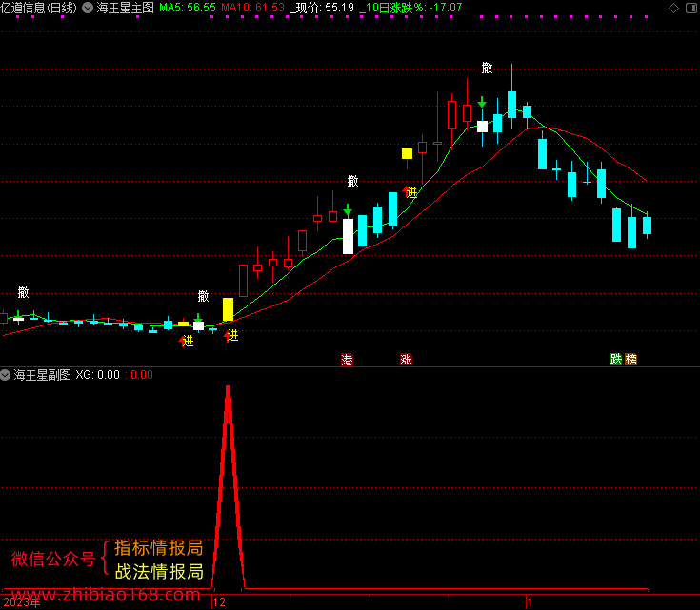Open the 海王星主图 indicator dropdown arrow
This screenshot has width=700, height=610.
[88, 8]
